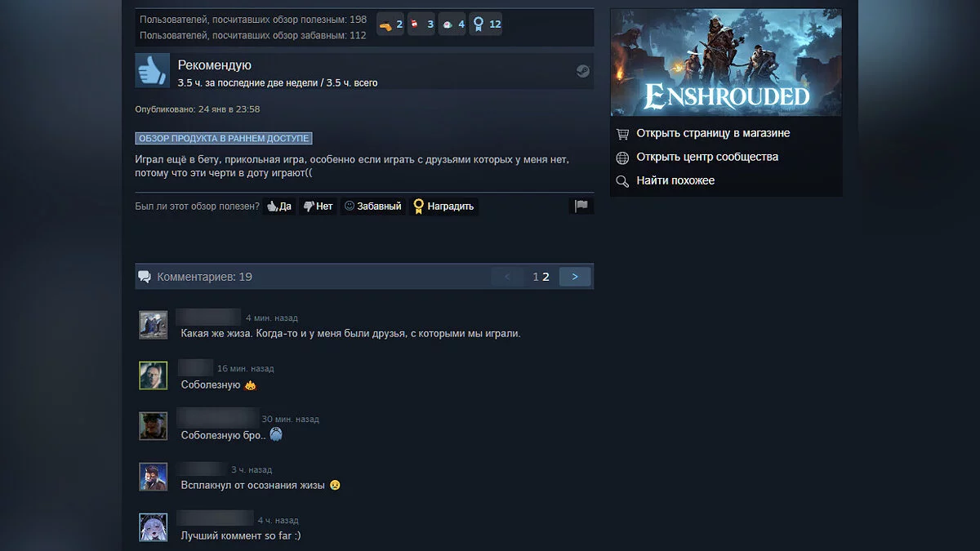Vote 'Да' on review helpfulness
The image size is (980, 551).
click(x=279, y=207)
